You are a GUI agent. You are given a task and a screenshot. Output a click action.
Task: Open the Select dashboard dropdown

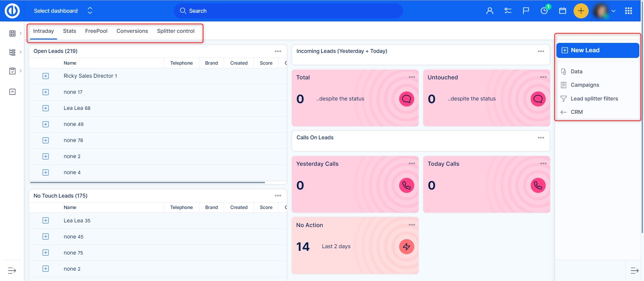(63, 11)
